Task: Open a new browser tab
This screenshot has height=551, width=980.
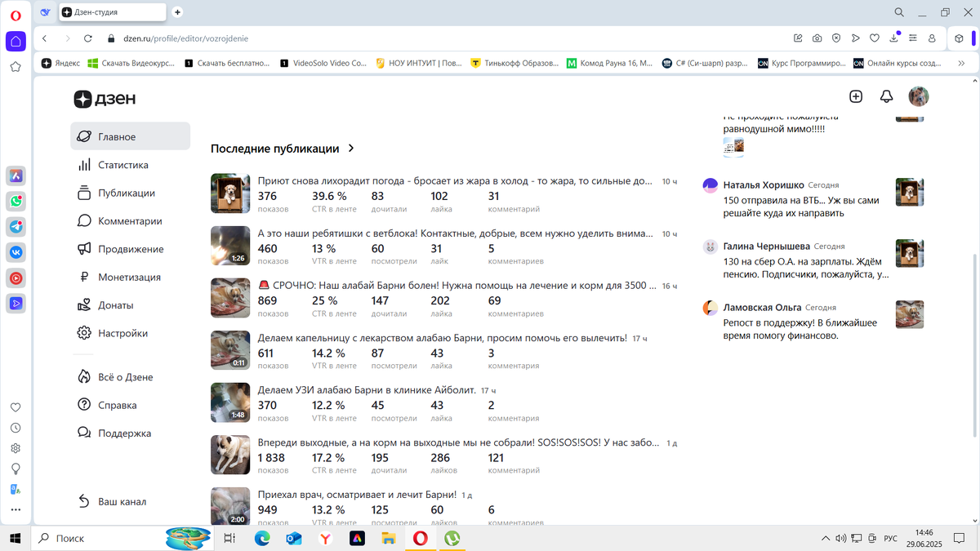Action: (177, 12)
